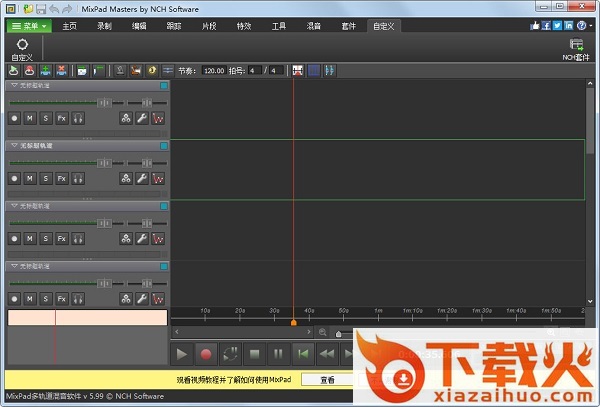Click the thumbs-up like icon
600x407 pixels.
535,26
